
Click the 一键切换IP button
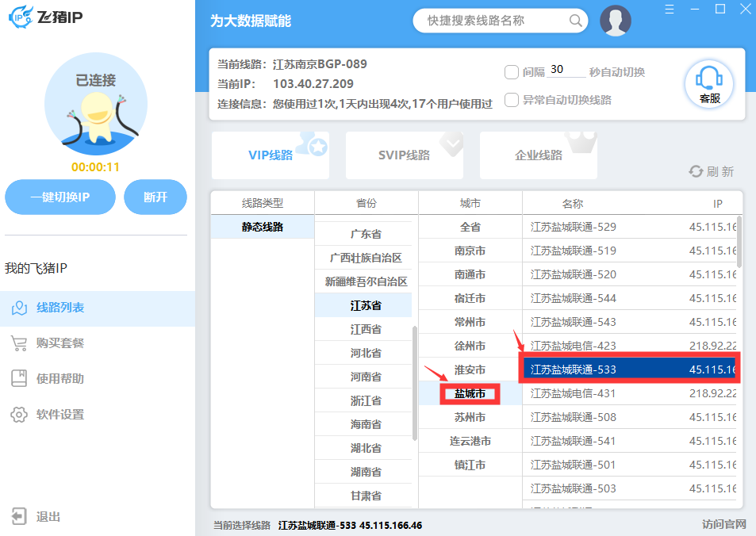(60, 197)
